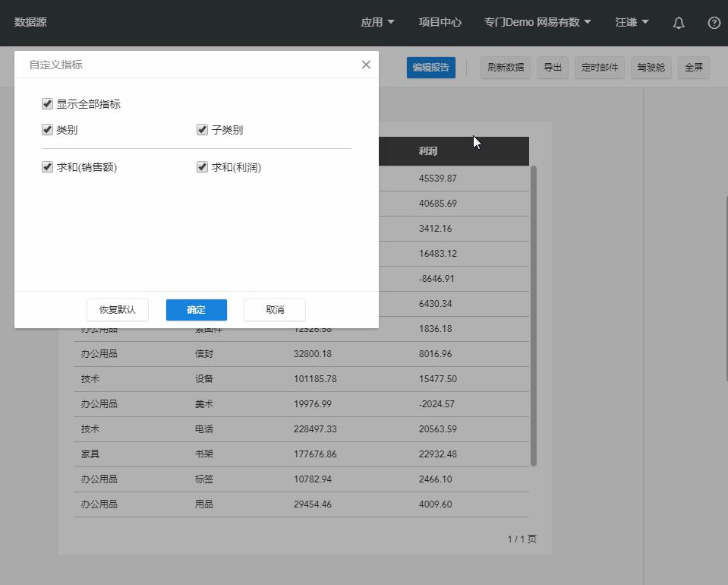The height and width of the screenshot is (585, 728).
Task: Click the 全屏 fullscreen button
Action: pos(694,68)
